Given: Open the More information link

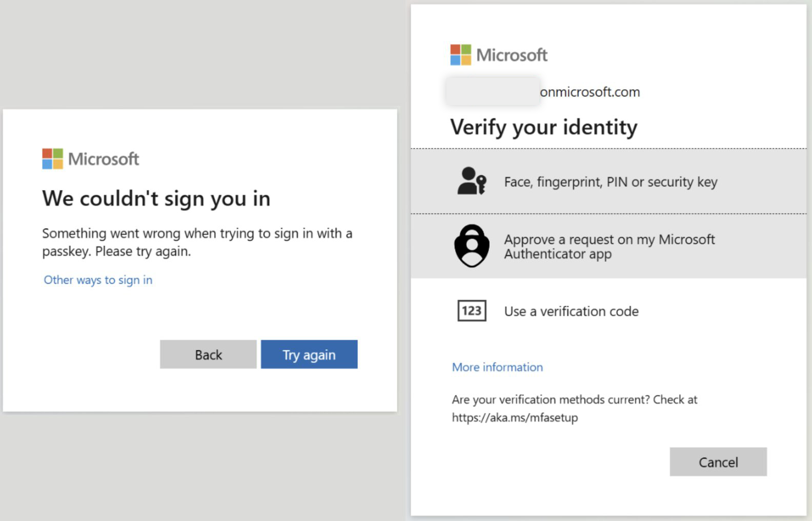Looking at the screenshot, I should (497, 367).
